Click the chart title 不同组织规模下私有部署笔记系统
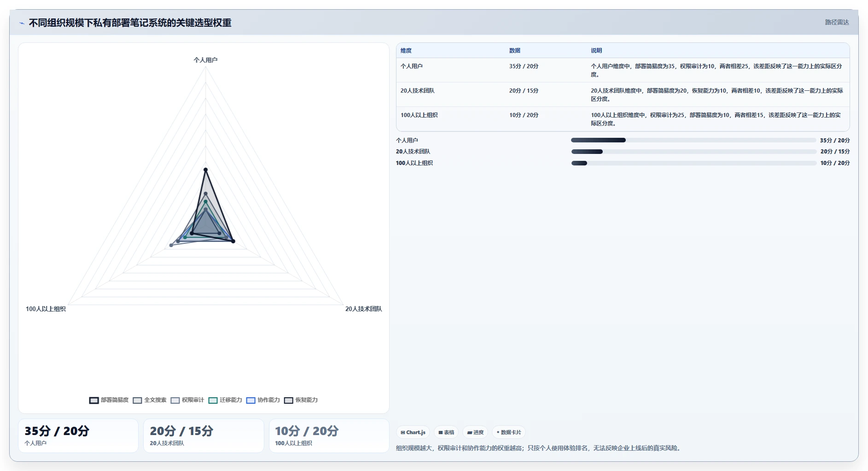This screenshot has width=868, height=471. coord(130,23)
